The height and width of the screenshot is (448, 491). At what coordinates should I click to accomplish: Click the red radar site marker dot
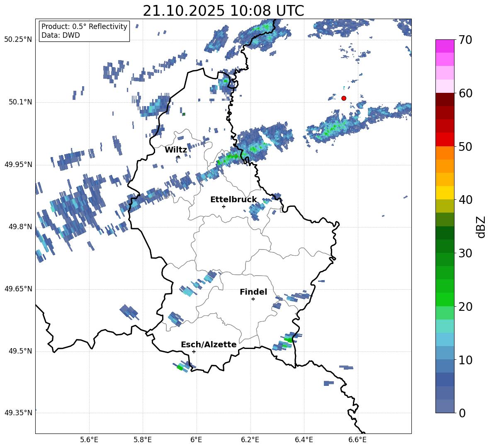click(x=343, y=98)
